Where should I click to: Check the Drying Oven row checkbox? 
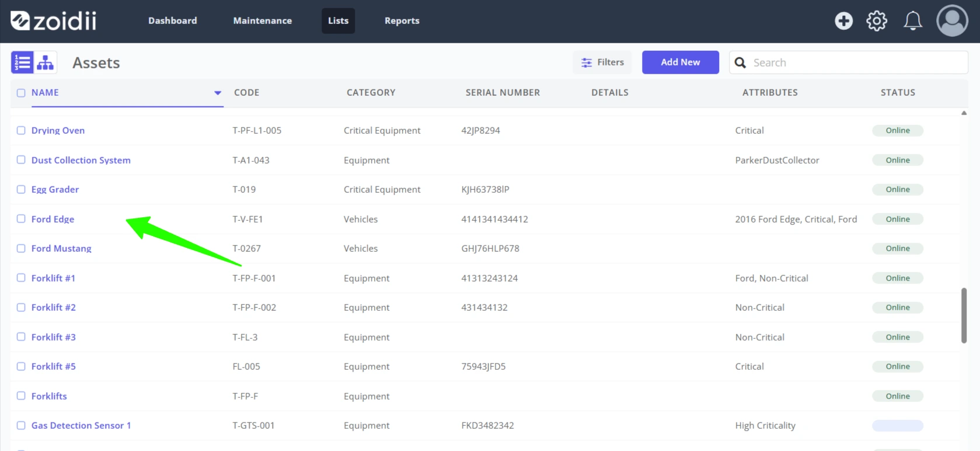pyautogui.click(x=21, y=130)
